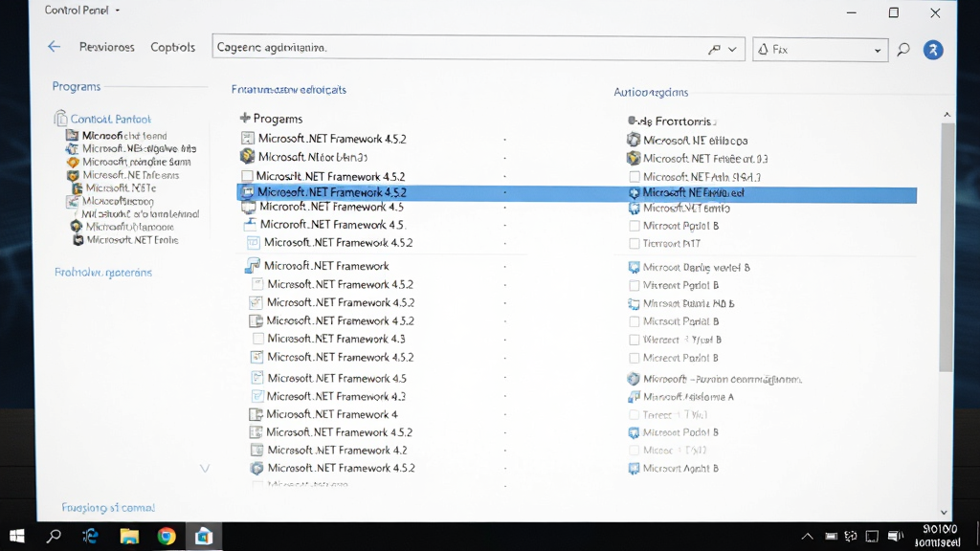The width and height of the screenshot is (980, 551).
Task: Tick checkbox beside 'Microsrlt .NET Framework 4.5.2'
Action: pos(248,176)
